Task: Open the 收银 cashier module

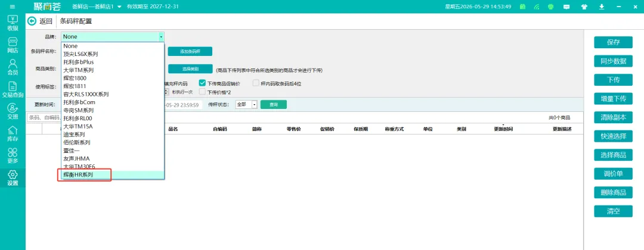Action: click(13, 23)
